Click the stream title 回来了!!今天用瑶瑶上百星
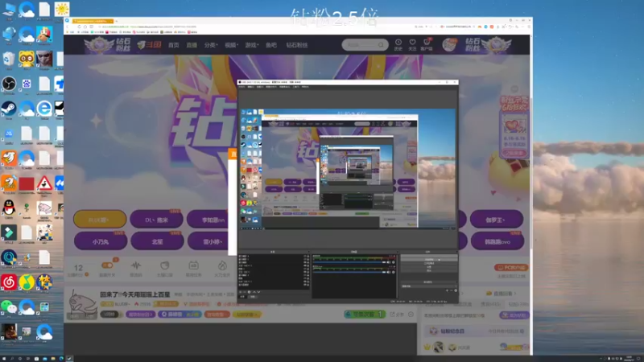Viewport: 644px width, 362px height. pos(135,294)
